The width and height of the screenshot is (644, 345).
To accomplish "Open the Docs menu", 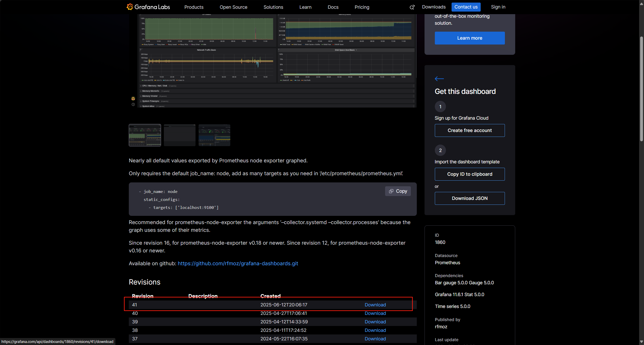I will (x=333, y=7).
